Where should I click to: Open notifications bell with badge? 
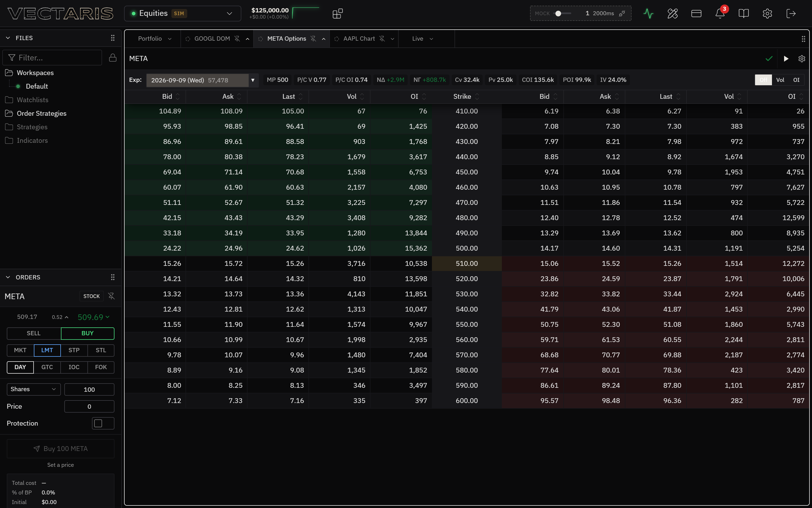point(720,14)
